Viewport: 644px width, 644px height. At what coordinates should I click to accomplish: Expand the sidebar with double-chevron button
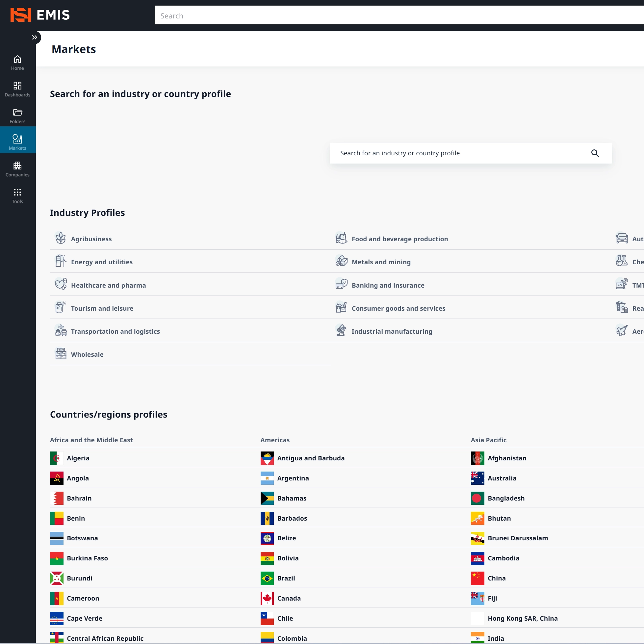click(x=35, y=37)
